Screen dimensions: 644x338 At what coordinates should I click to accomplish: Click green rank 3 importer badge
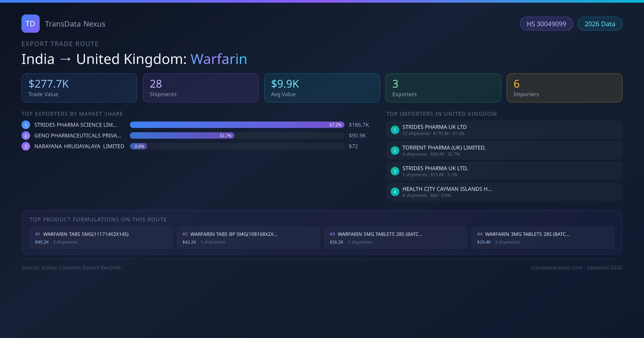click(x=395, y=171)
